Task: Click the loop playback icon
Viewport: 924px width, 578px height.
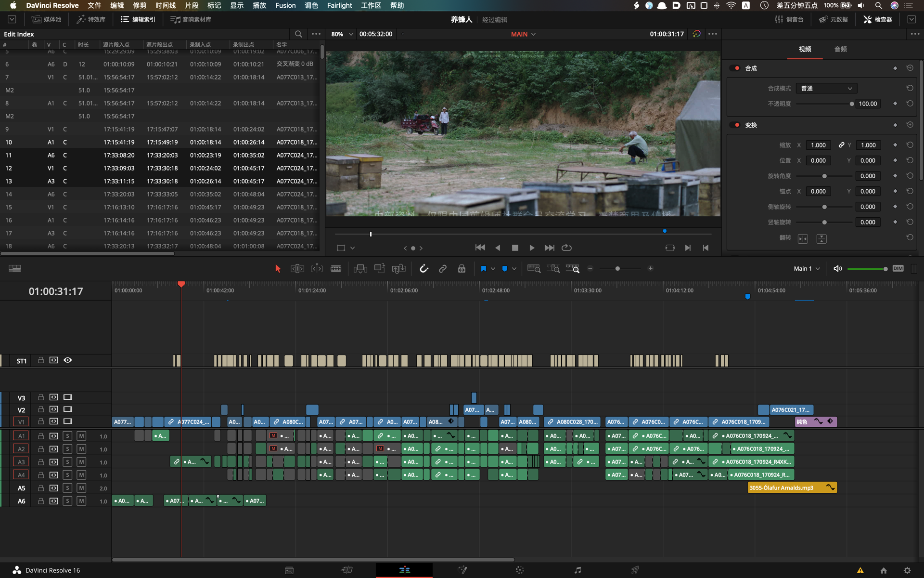Action: [566, 248]
